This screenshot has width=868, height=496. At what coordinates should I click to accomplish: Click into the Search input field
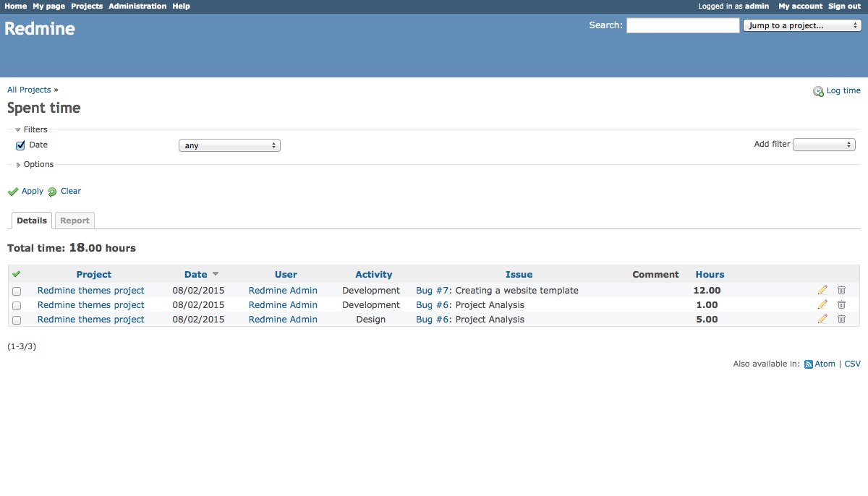click(683, 25)
